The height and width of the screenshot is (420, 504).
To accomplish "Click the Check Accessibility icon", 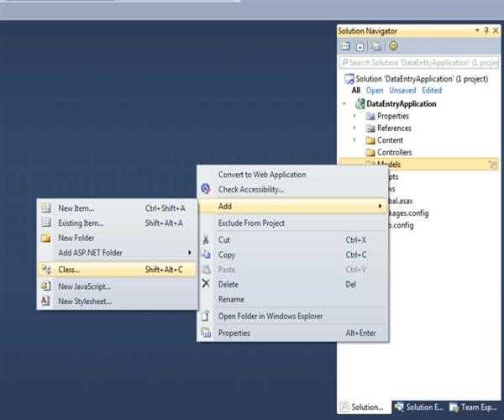I will coord(206,189).
